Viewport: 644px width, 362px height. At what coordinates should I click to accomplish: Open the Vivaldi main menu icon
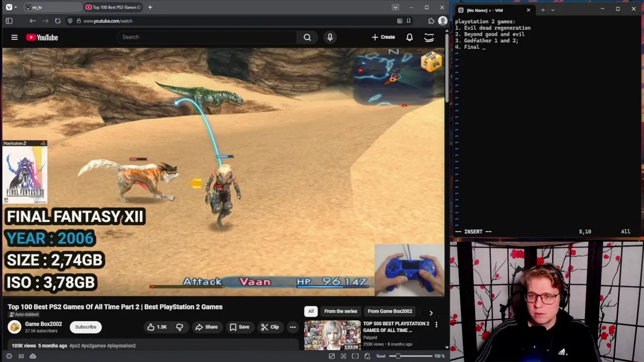click(9, 7)
